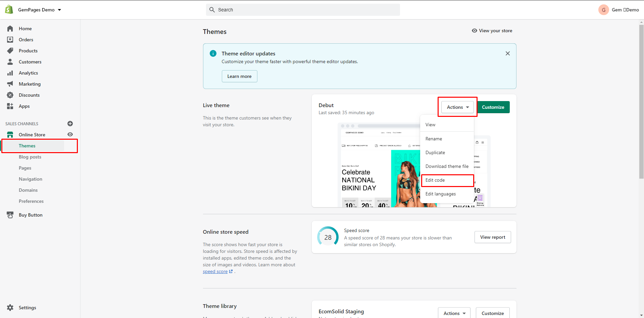This screenshot has height=318, width=644.
Task: Select the Orders icon in sidebar
Action: (10, 39)
